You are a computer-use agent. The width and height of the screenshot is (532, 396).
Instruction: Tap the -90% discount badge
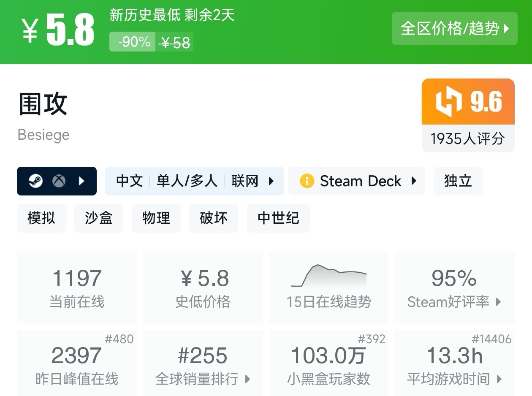(134, 42)
